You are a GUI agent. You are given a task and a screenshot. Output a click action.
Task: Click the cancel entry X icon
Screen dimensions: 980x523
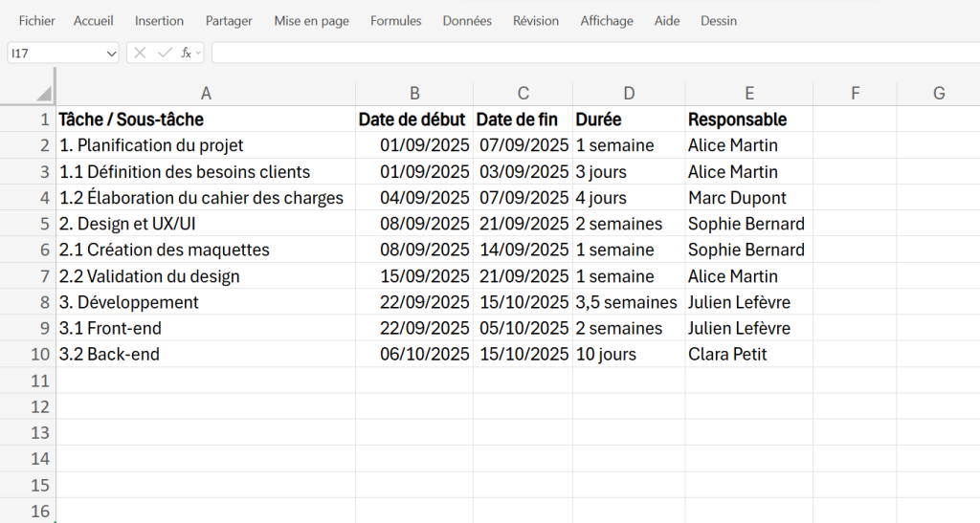point(140,53)
